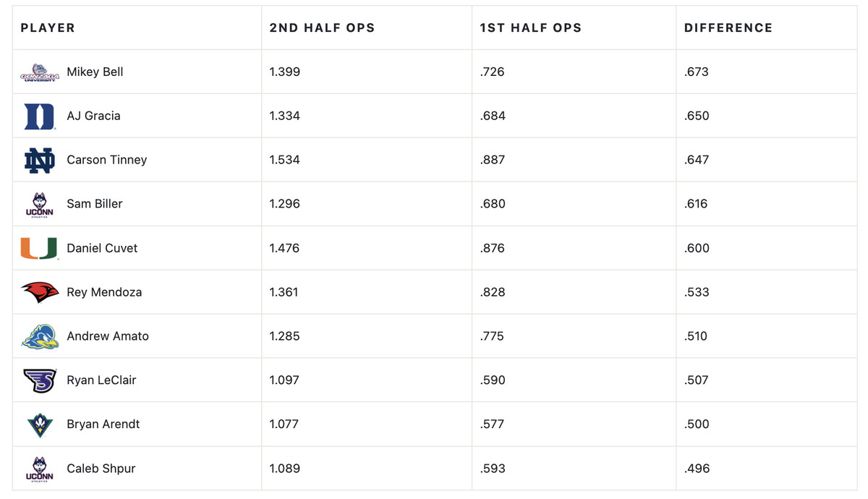Click the player name Carson Tinney
The height and width of the screenshot is (499, 868).
pos(107,161)
